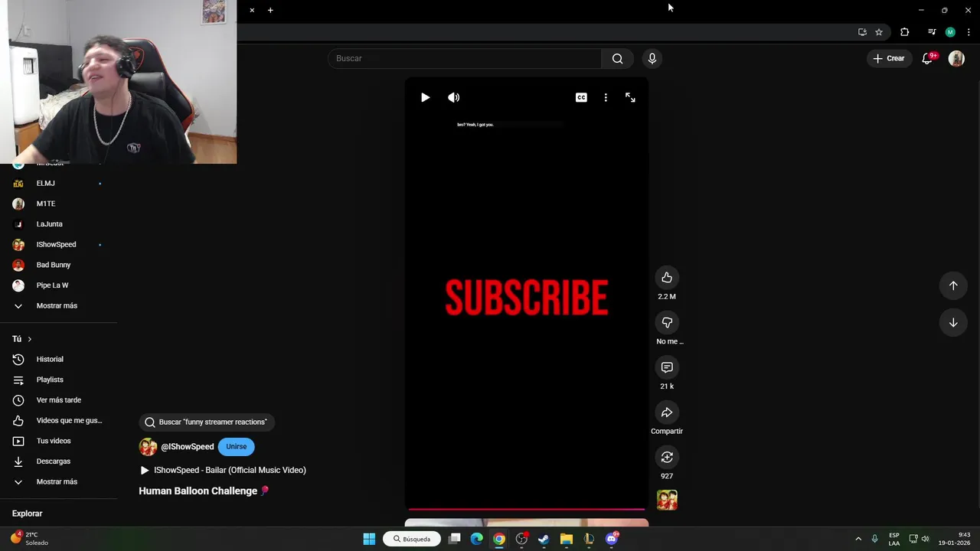Open the Tú section chevron
Viewport: 980px width, 551px height.
[30, 339]
